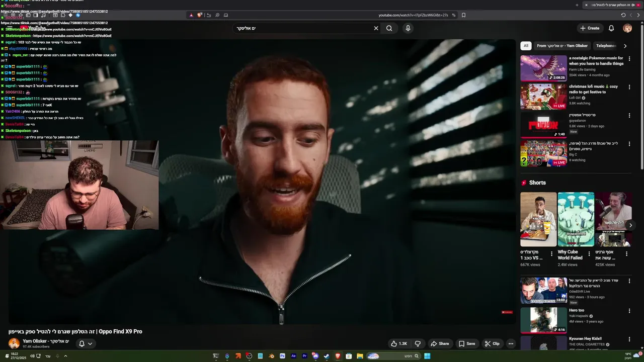The image size is (644, 362).
Task: Select From Yam Olisker filter chip
Action: tap(562, 46)
